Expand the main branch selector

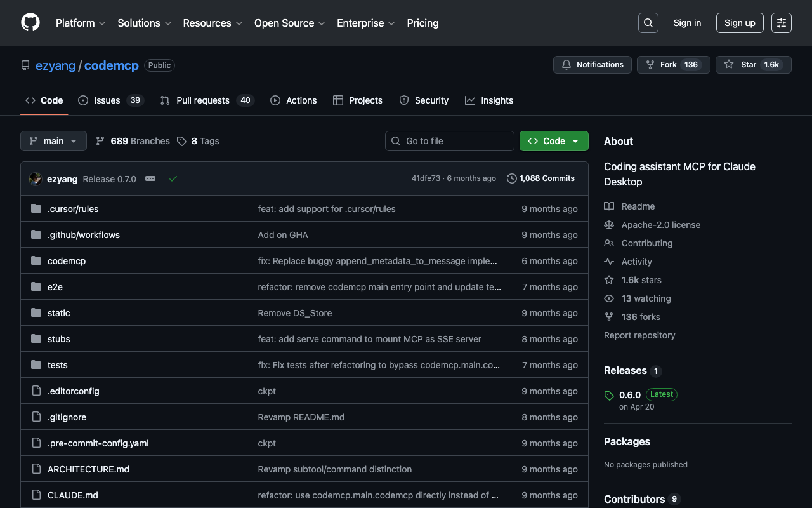(x=53, y=141)
